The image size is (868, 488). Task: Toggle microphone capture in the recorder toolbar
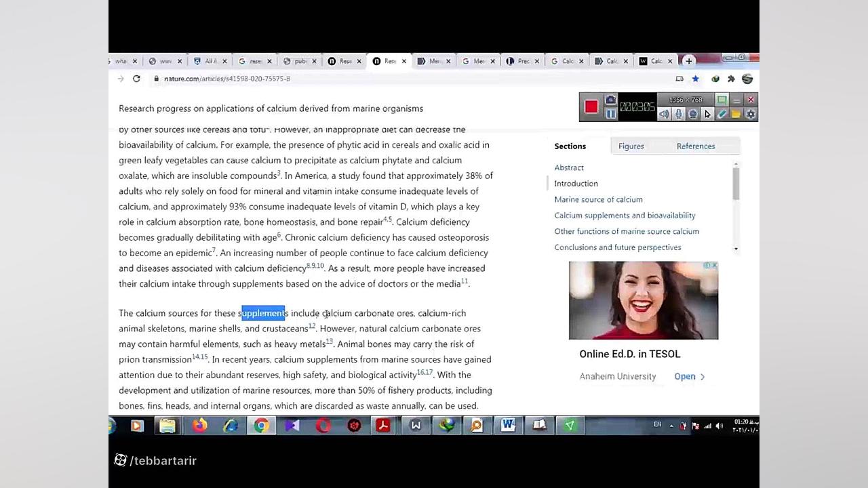(x=679, y=115)
